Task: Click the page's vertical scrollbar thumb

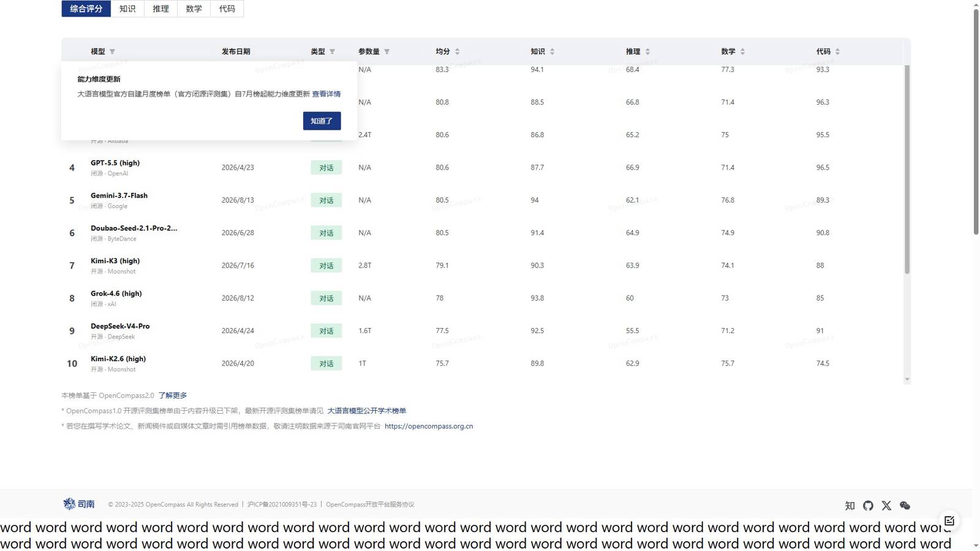Action: [x=976, y=121]
